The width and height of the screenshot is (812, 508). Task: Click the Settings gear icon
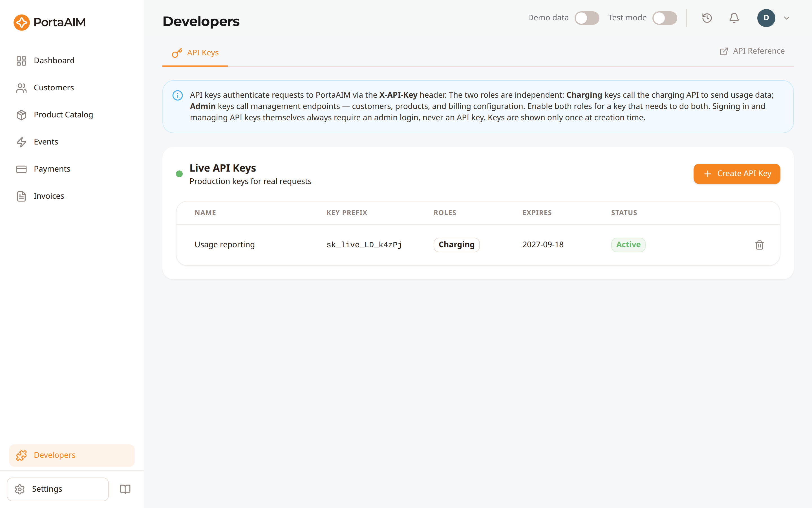(x=20, y=489)
